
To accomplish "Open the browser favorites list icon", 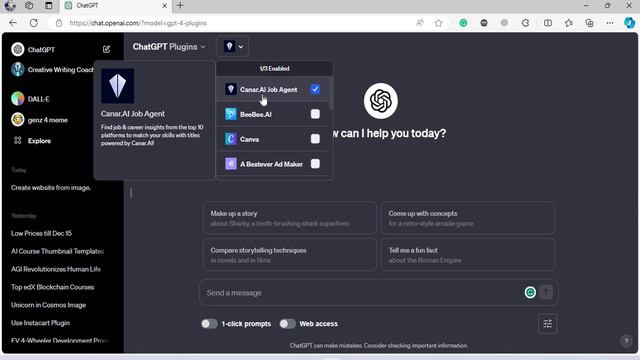I will pyautogui.click(x=569, y=23).
